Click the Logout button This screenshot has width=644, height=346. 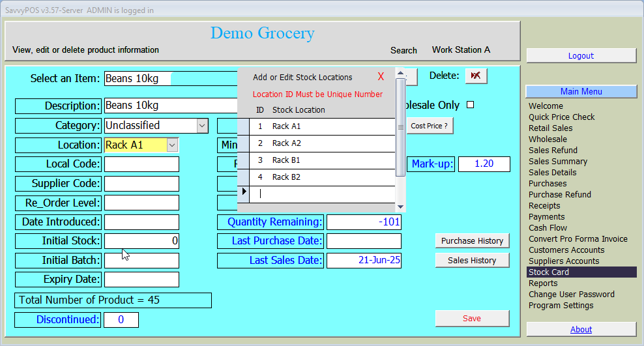[581, 56]
